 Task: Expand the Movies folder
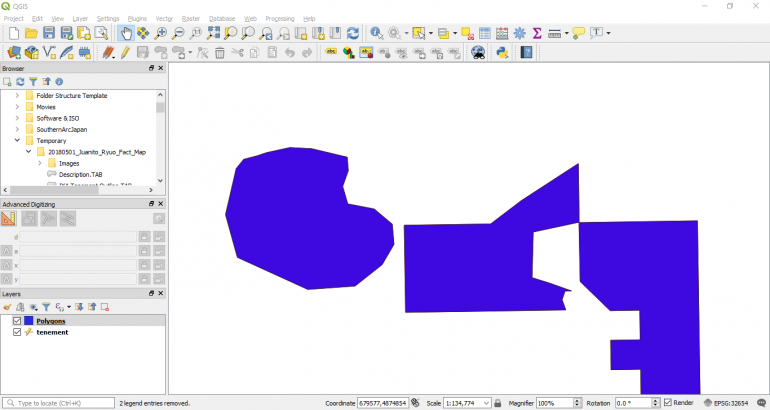17,107
